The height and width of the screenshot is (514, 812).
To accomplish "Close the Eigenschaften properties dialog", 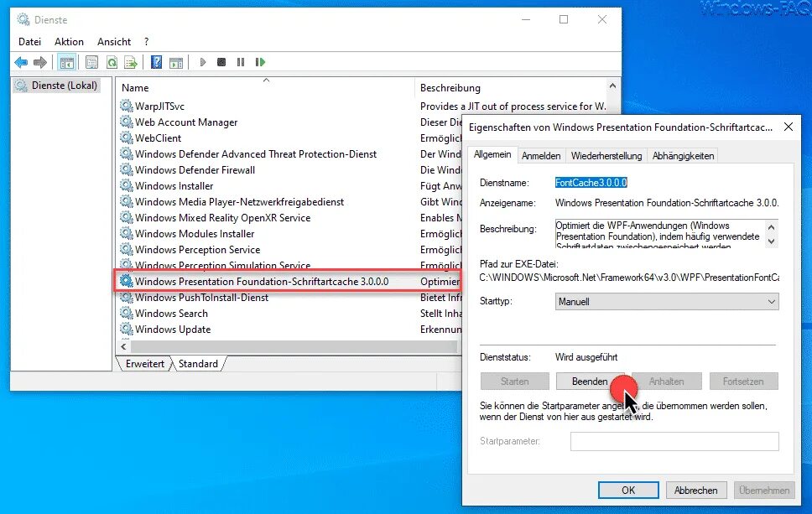I will tap(789, 127).
